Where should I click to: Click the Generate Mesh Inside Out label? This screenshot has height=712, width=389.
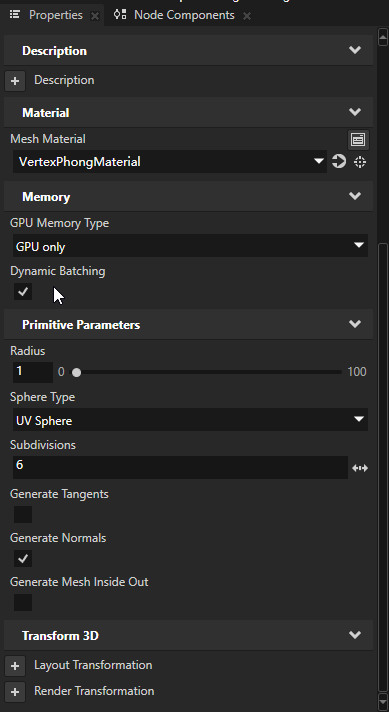[x=79, y=582]
